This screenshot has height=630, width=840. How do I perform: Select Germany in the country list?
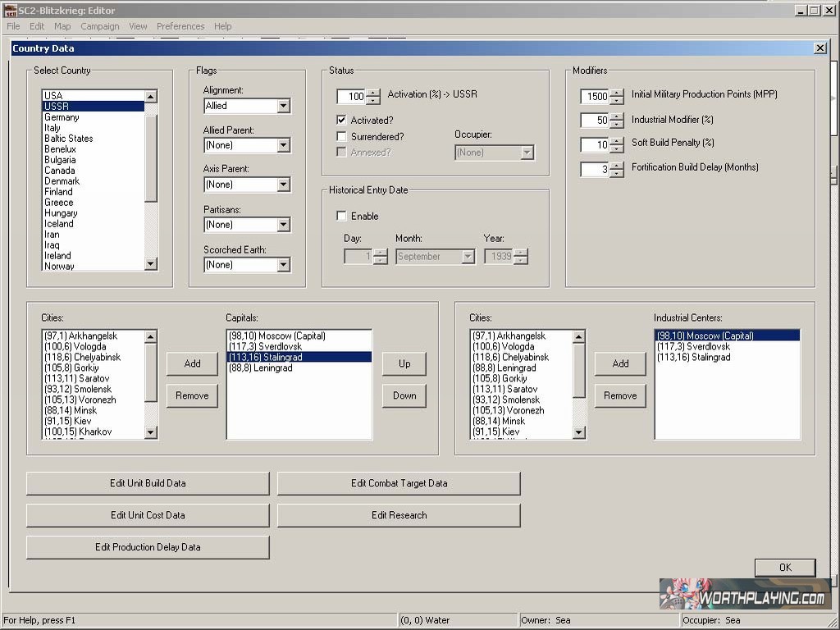point(62,117)
